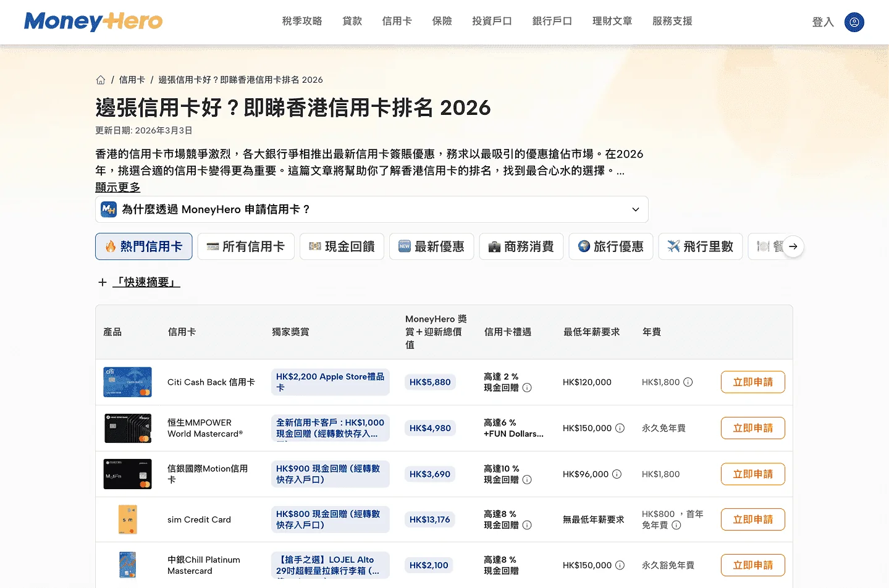Viewport: 889px width, 588px height.
Task: Open the 服務支援 menu
Action: coord(672,22)
